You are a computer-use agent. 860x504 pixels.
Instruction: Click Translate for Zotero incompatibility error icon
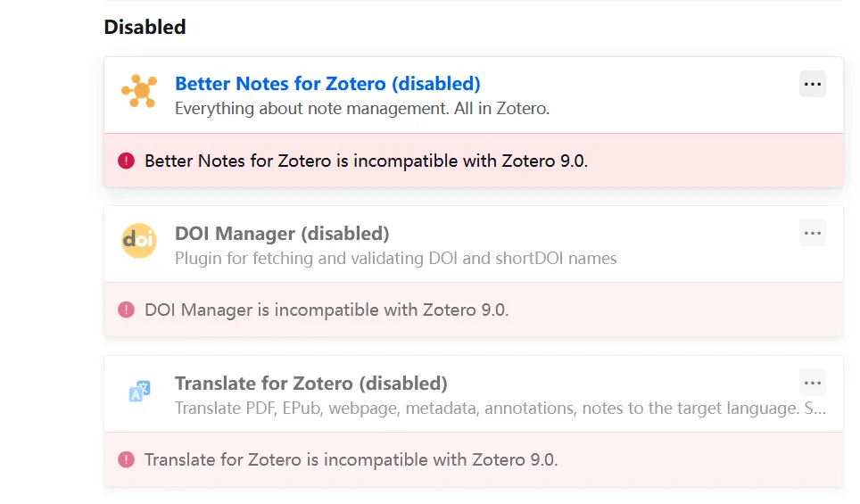(126, 459)
